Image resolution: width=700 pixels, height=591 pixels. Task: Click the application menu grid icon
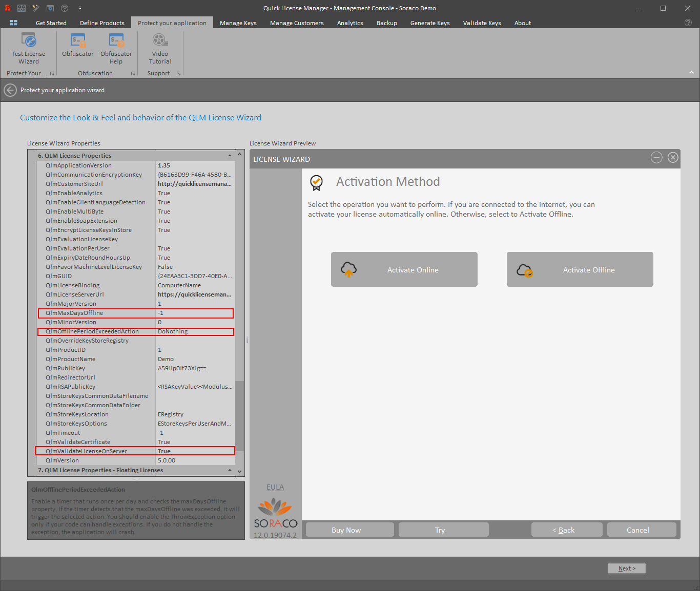13,23
